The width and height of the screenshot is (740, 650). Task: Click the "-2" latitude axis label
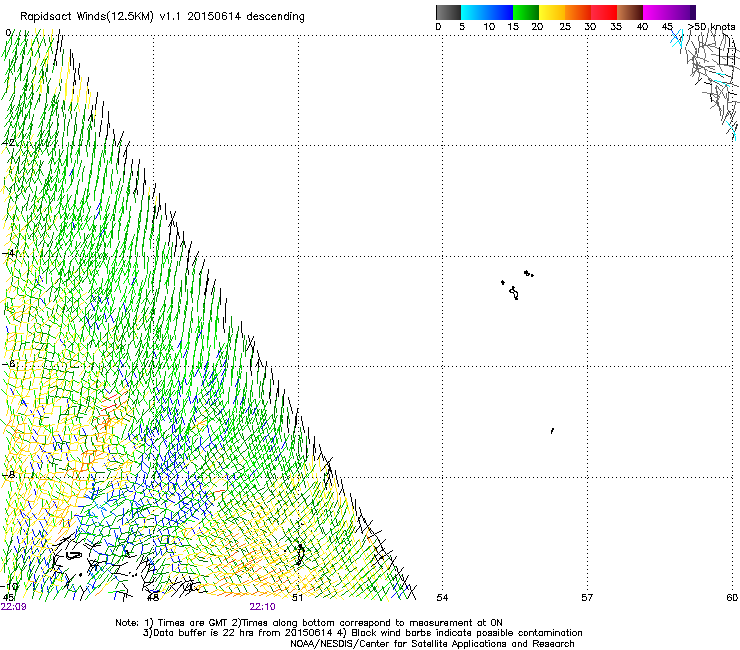[x=8, y=143]
